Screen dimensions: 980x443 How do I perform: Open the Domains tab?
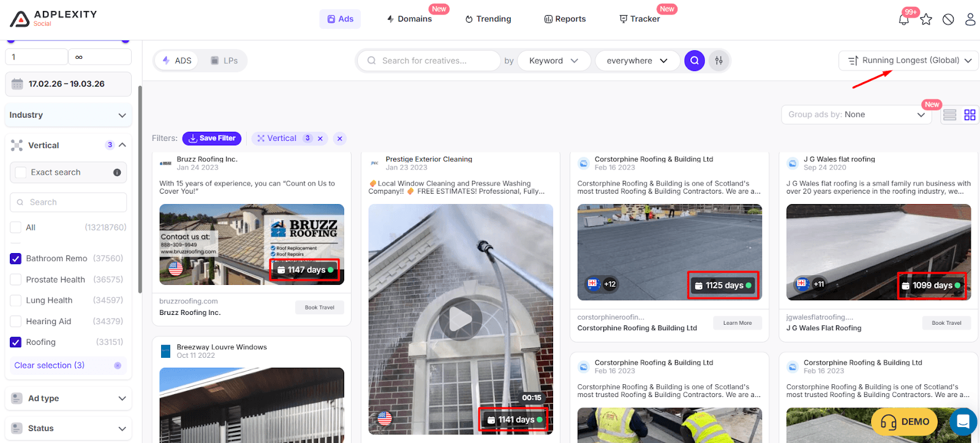pos(409,19)
